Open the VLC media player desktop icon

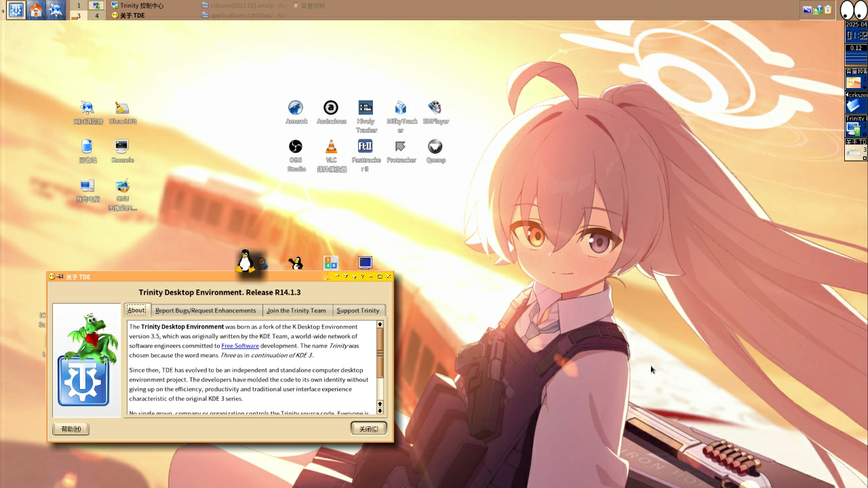tap(331, 156)
